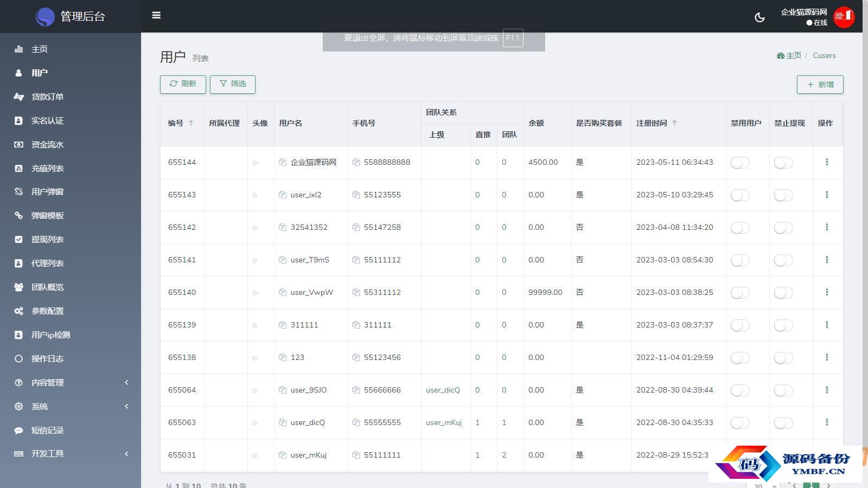Toggle the hamburger sidebar menu icon
Screen dimensions: 868x488
pos(156,15)
